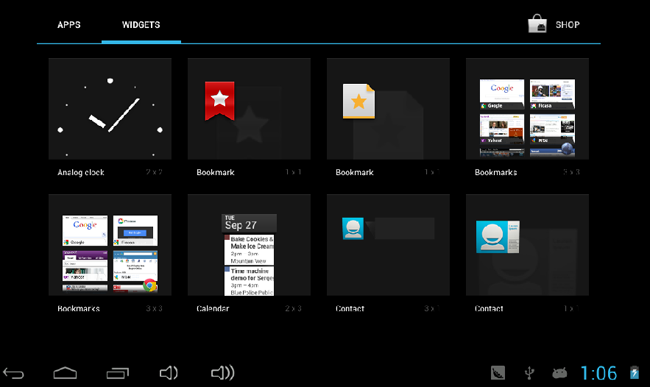Open the Recent apps button

tap(118, 373)
